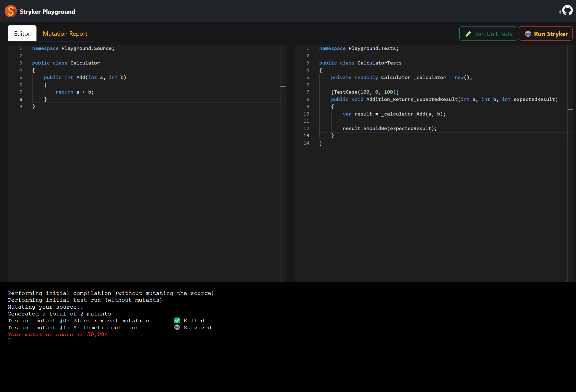Open the GitHub repository icon

(567, 11)
